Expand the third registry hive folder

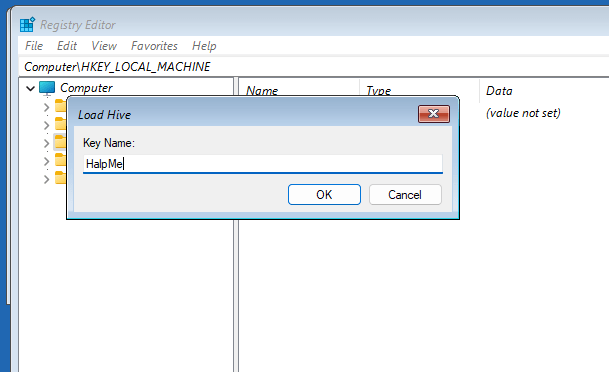coord(47,143)
